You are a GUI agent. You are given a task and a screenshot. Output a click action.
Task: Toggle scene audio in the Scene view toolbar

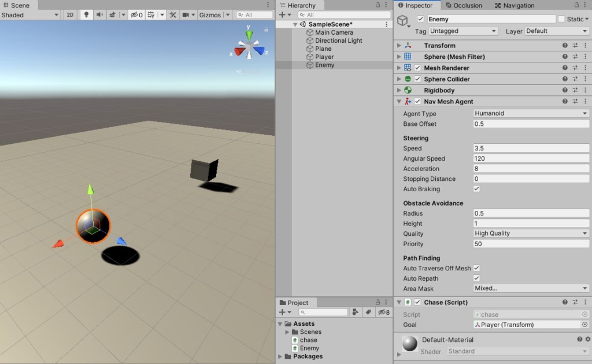pos(98,15)
